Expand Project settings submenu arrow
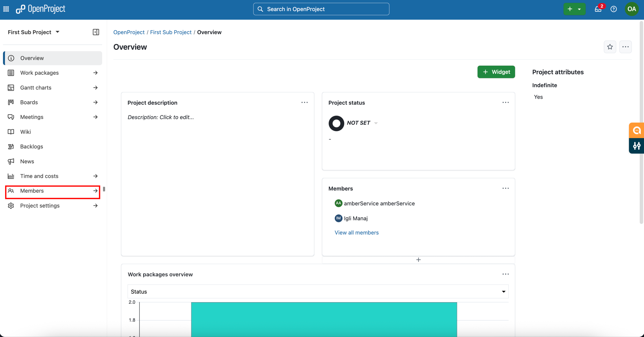 (95, 206)
